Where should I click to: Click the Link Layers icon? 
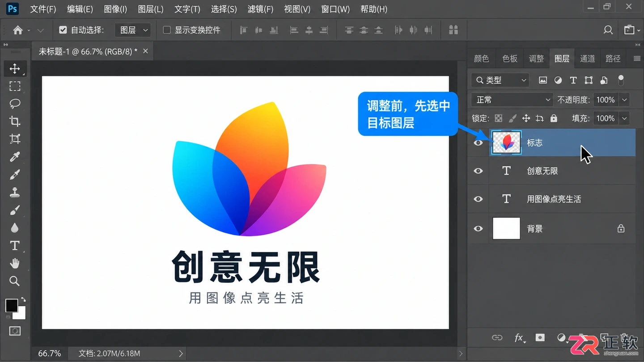[x=497, y=338]
